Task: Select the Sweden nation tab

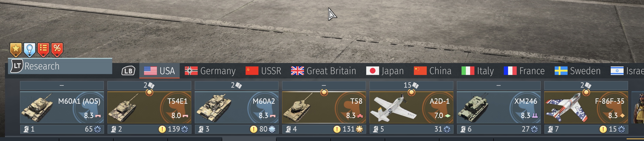Action: tap(577, 71)
